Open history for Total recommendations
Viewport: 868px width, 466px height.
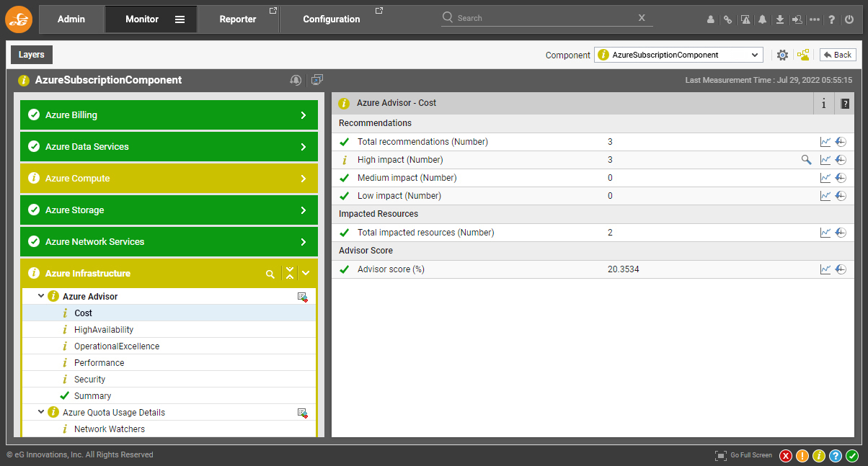841,142
